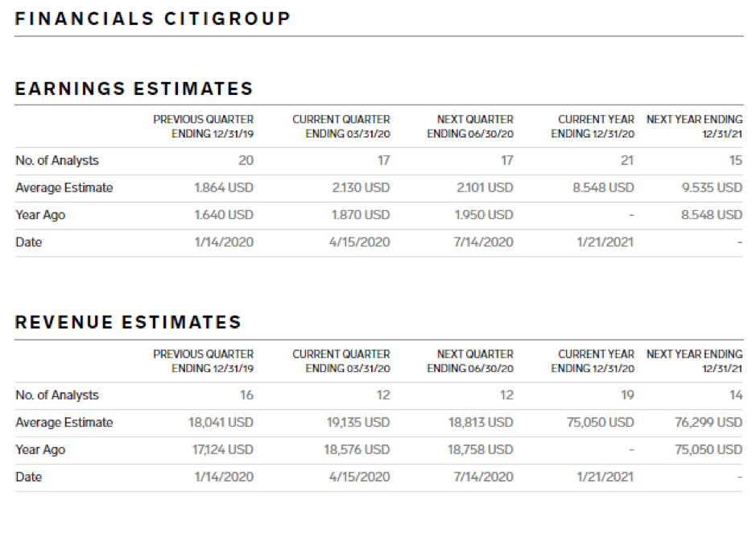Click the 18,041 USD revenue estimate
The image size is (756, 558).
[x=221, y=423]
